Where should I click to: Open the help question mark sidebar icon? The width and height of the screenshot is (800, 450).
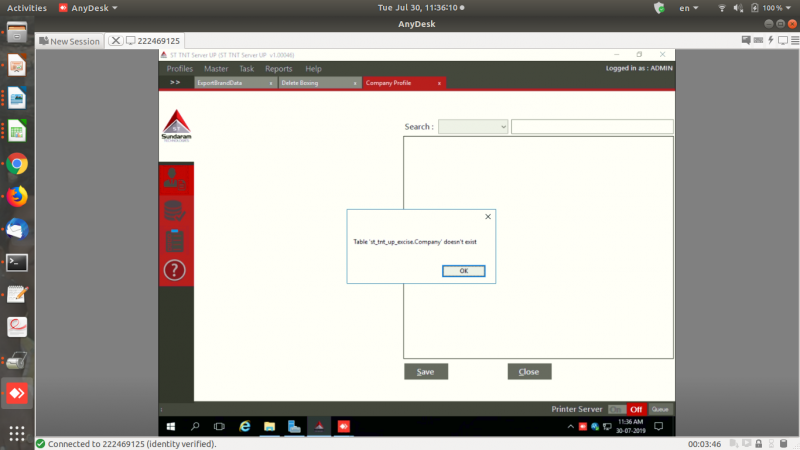point(174,270)
